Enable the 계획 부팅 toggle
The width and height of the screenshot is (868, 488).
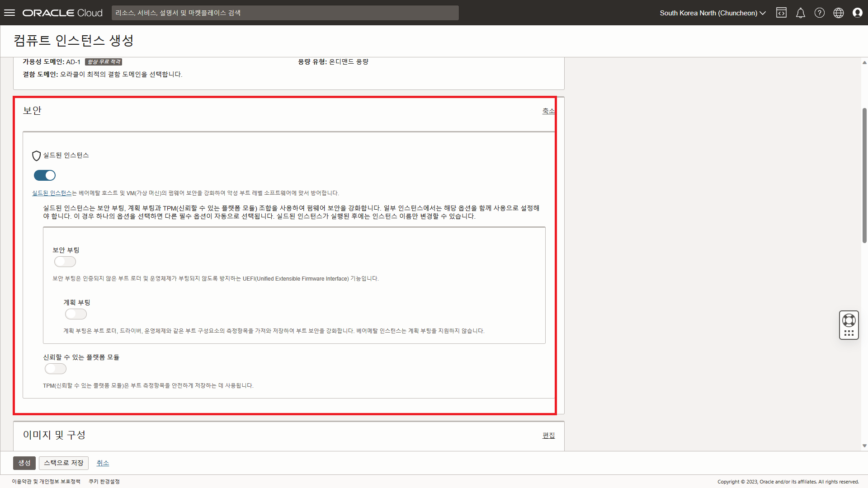coord(76,314)
